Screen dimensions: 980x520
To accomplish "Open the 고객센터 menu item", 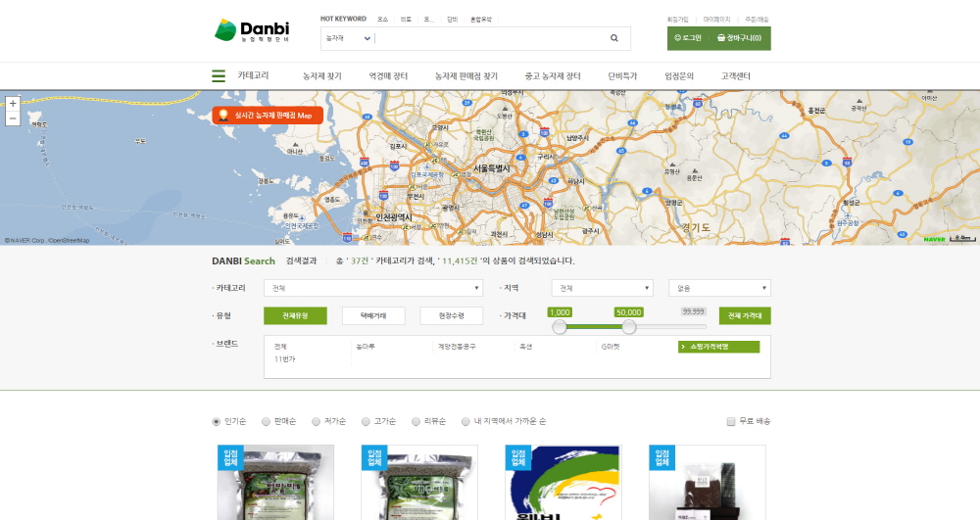I will point(735,75).
